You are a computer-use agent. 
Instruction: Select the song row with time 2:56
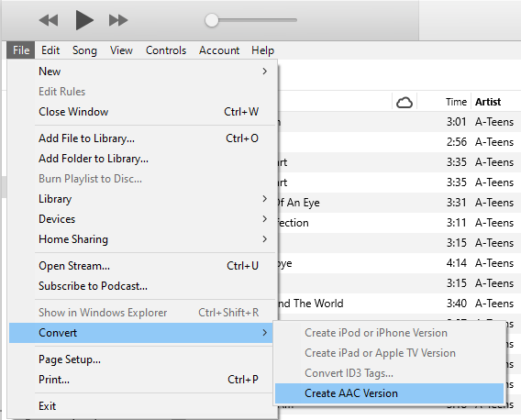[x=399, y=142]
